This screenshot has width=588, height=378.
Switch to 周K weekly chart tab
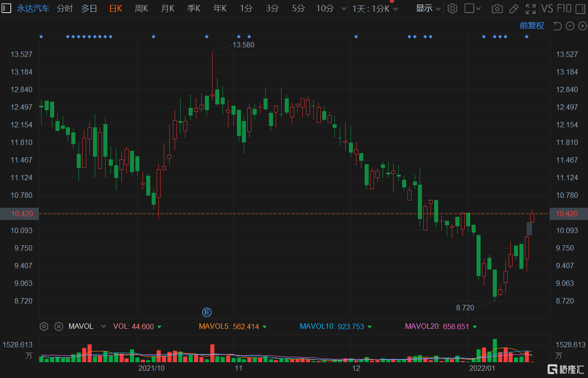click(141, 8)
